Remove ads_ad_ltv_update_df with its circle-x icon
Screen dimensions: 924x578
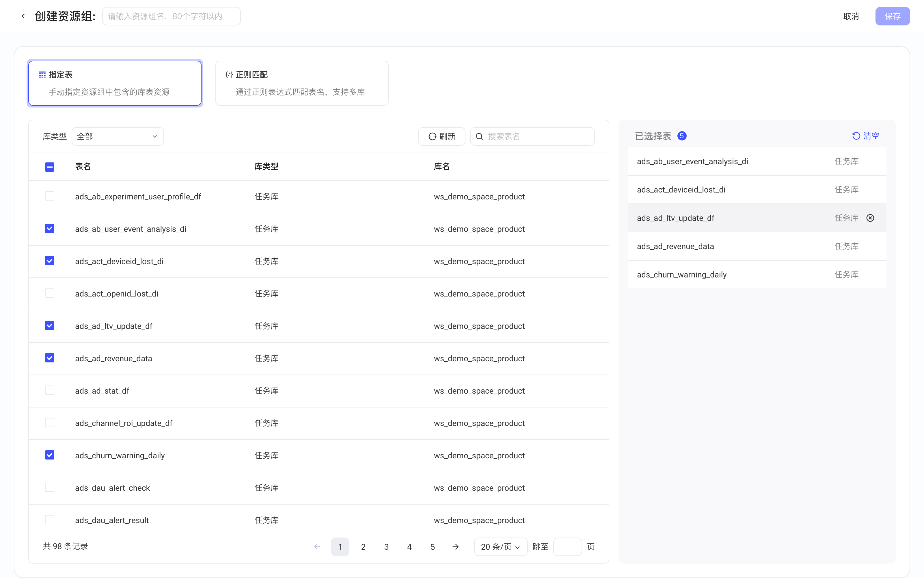870,218
